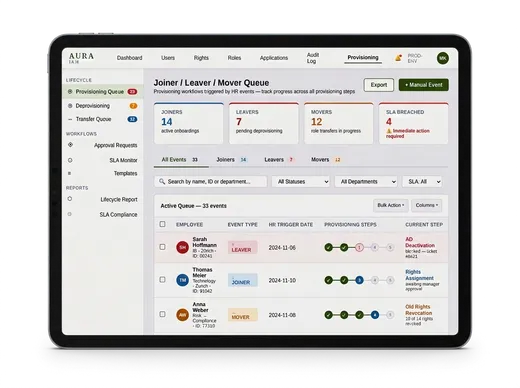Screen dimensions: 520x388
Task: Click the SLA Breached summary card
Action: pos(413,123)
